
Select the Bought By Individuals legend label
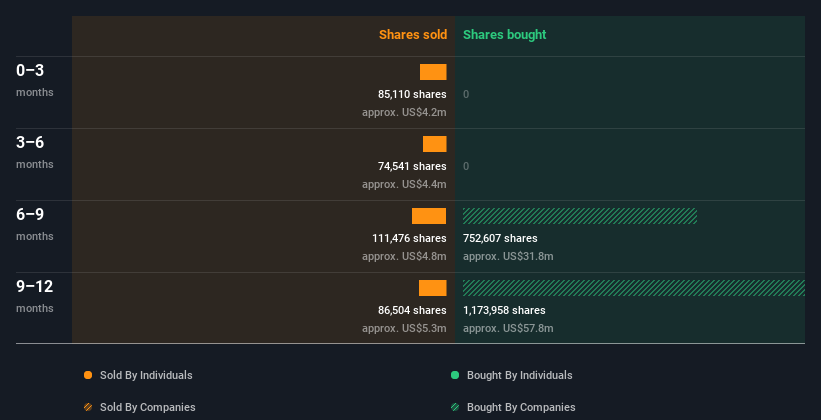[x=519, y=375]
